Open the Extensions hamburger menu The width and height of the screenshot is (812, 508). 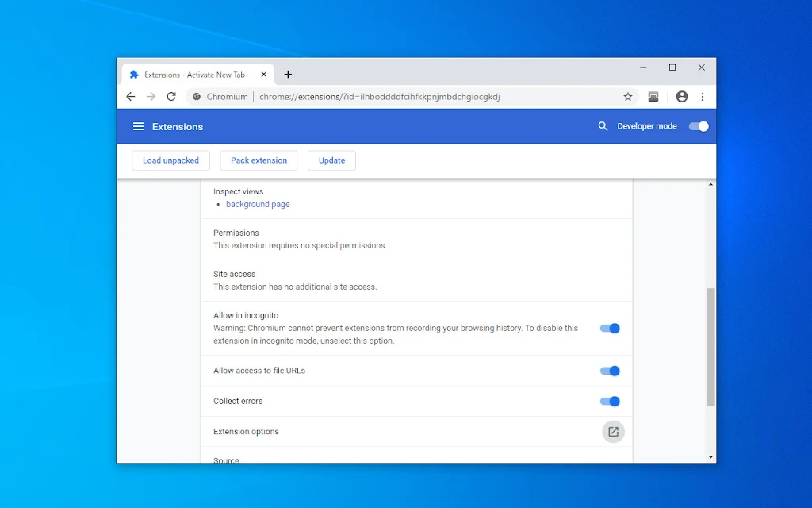tap(138, 126)
